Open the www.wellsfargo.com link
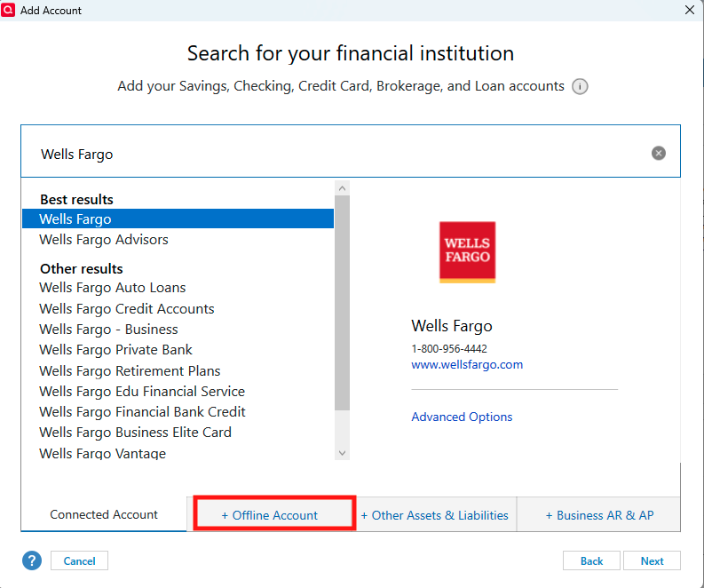Viewport: 704px width, 588px height. pos(467,364)
